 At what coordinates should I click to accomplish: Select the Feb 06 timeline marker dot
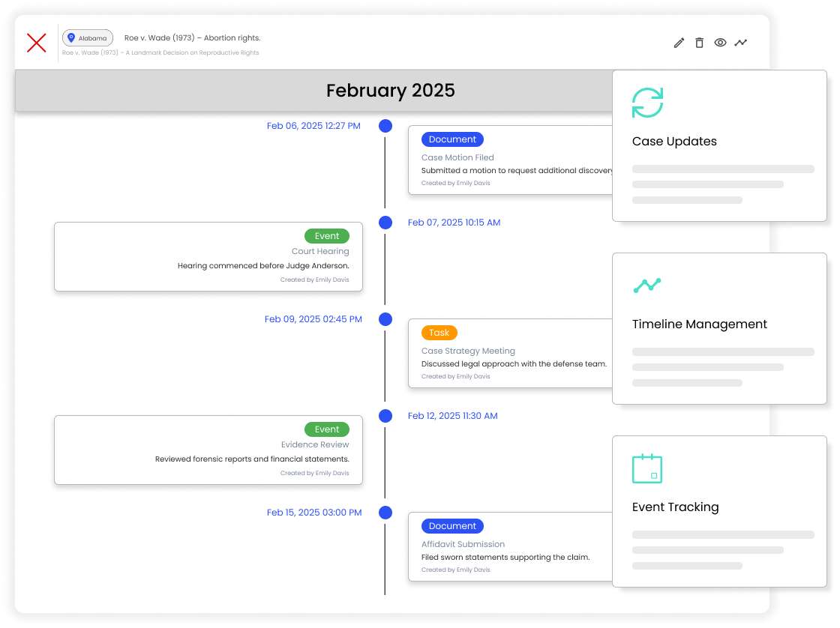(x=385, y=126)
